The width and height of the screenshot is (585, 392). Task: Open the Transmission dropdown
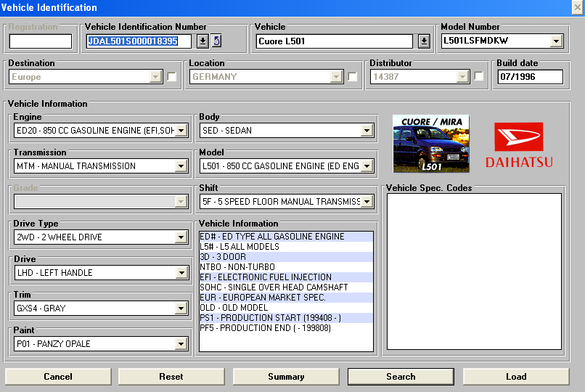pos(181,166)
